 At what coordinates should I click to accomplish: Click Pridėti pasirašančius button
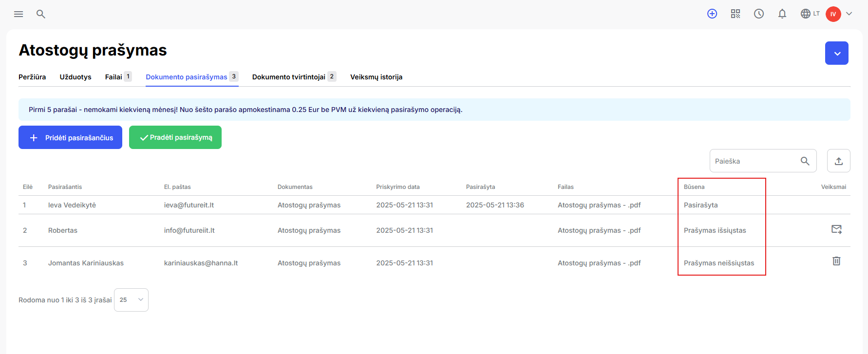point(70,137)
